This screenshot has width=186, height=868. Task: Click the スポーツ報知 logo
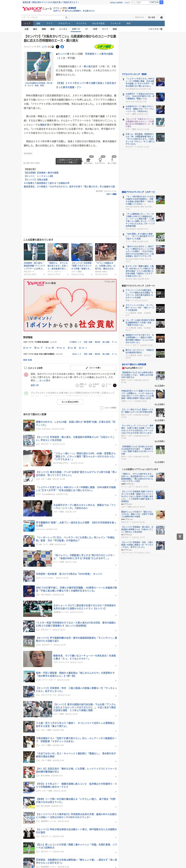click(104, 47)
